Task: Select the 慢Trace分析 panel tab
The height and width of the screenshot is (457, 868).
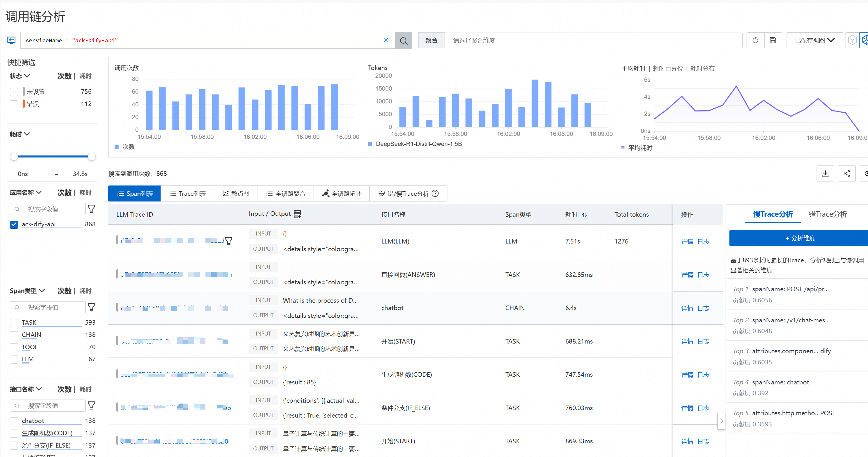Action: coord(773,214)
